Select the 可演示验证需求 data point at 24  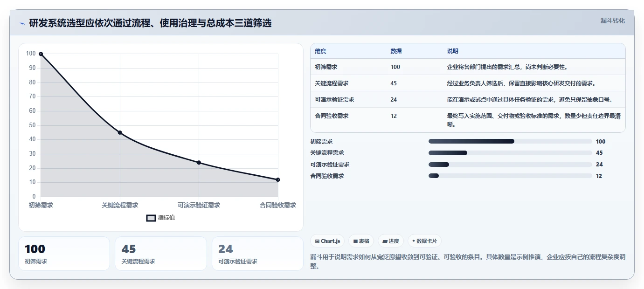pyautogui.click(x=199, y=163)
